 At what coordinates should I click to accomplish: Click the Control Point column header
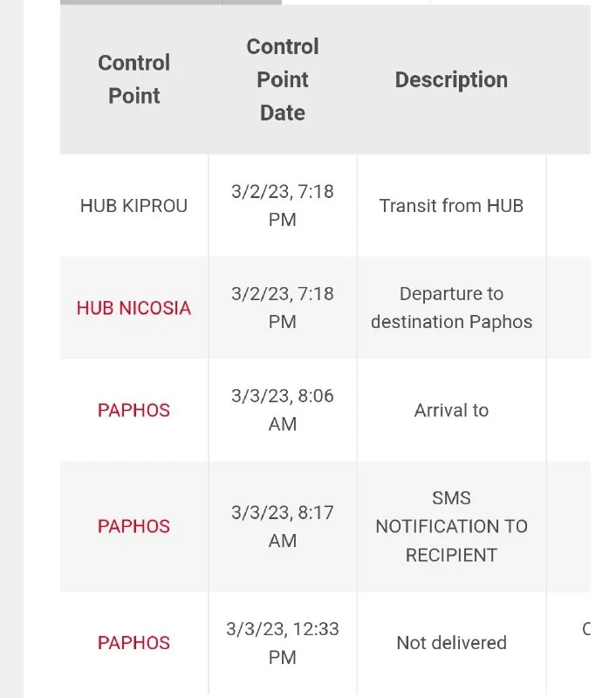133,79
